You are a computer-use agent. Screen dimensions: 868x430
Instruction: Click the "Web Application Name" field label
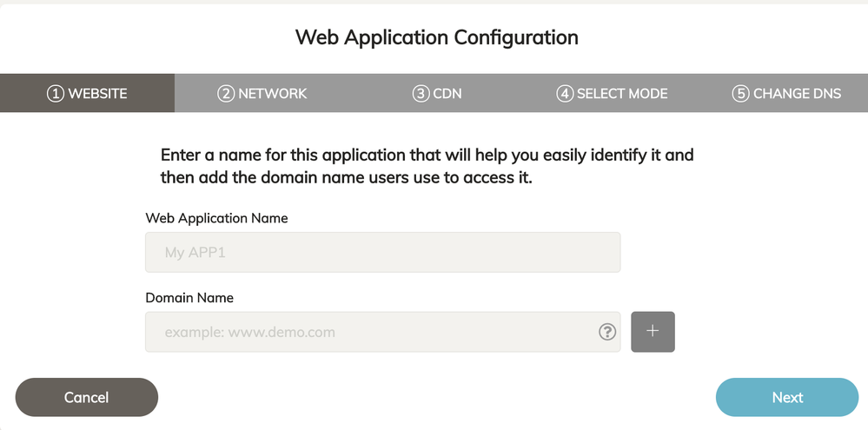click(216, 218)
